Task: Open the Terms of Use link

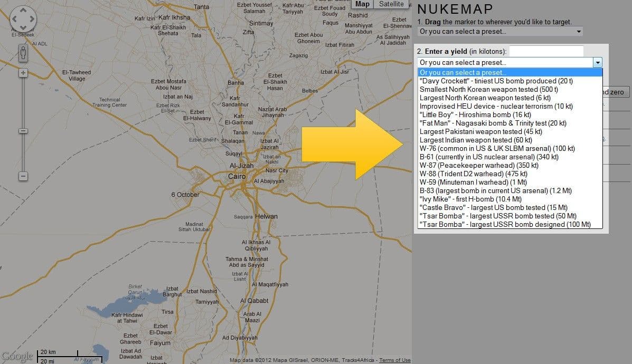Action: (x=394, y=360)
